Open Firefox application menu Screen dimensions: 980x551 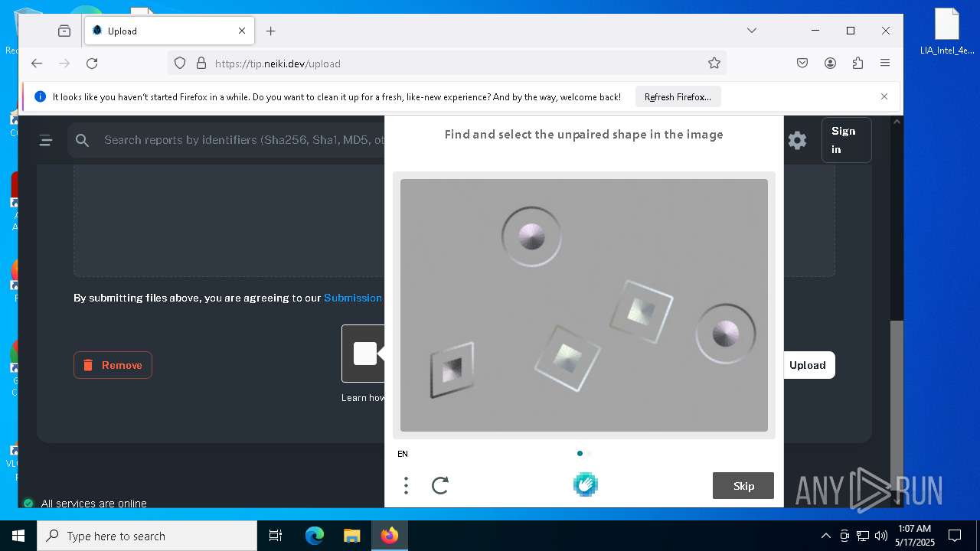(885, 64)
